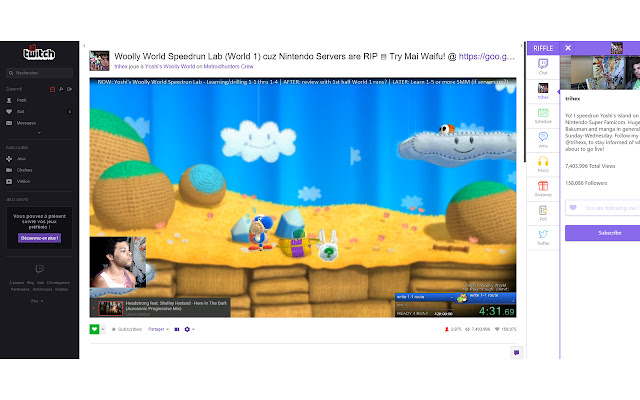Screen dimensions: 640x400
Task: Expand the Plus footer dropdown
Action: tap(37, 301)
